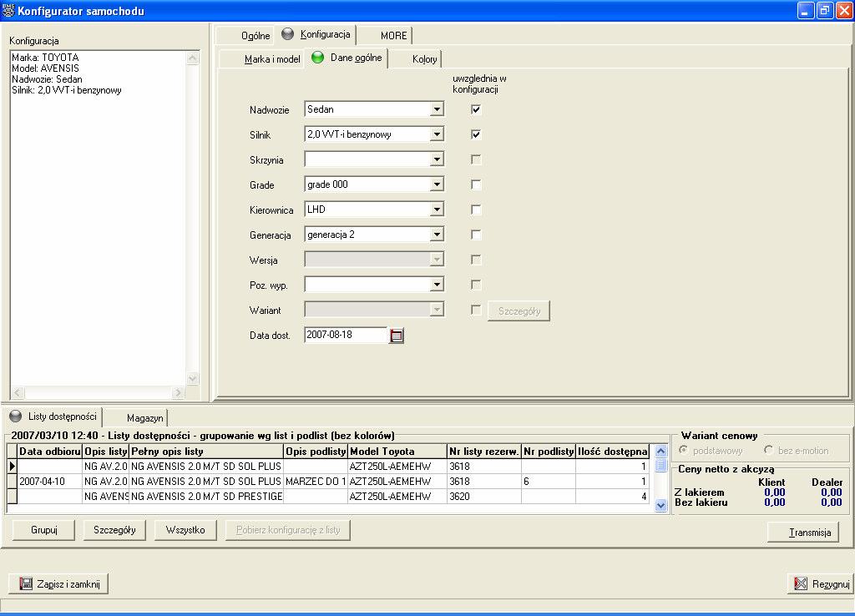Open the Marka i model tab
Image resolution: width=855 pixels, height=616 pixels.
[261, 59]
